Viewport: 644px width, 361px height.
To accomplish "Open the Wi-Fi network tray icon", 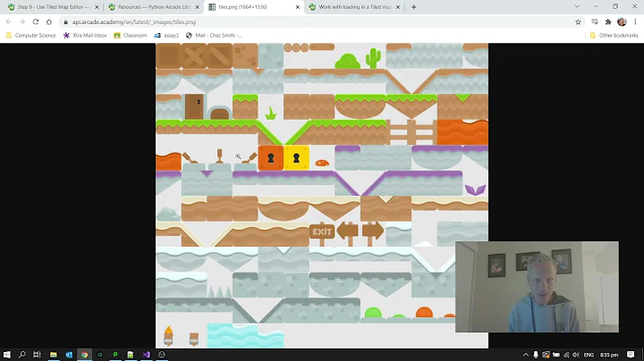I will [566, 355].
